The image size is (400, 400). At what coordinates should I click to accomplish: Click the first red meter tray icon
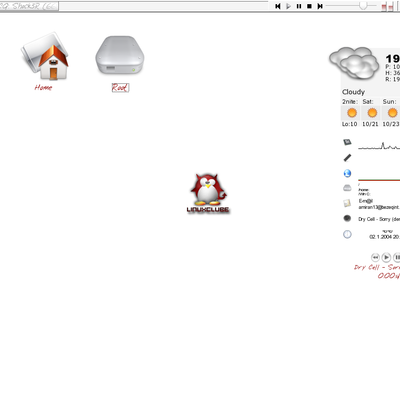tap(384, 6)
